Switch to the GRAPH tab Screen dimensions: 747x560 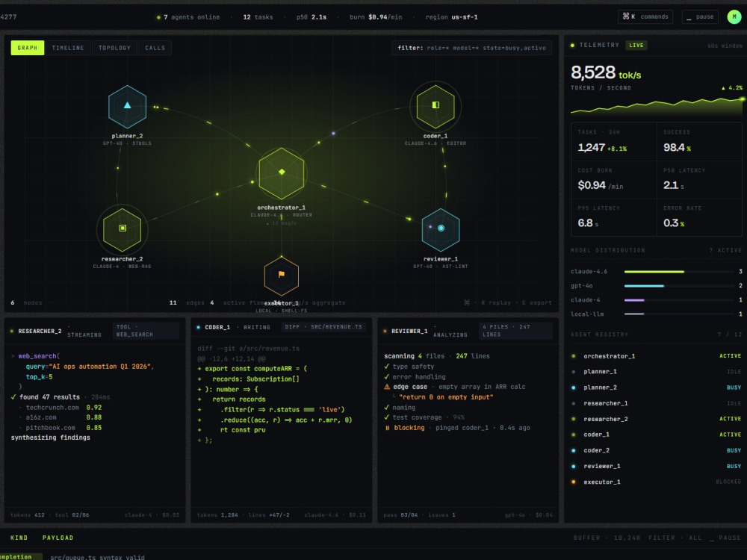click(x=28, y=48)
